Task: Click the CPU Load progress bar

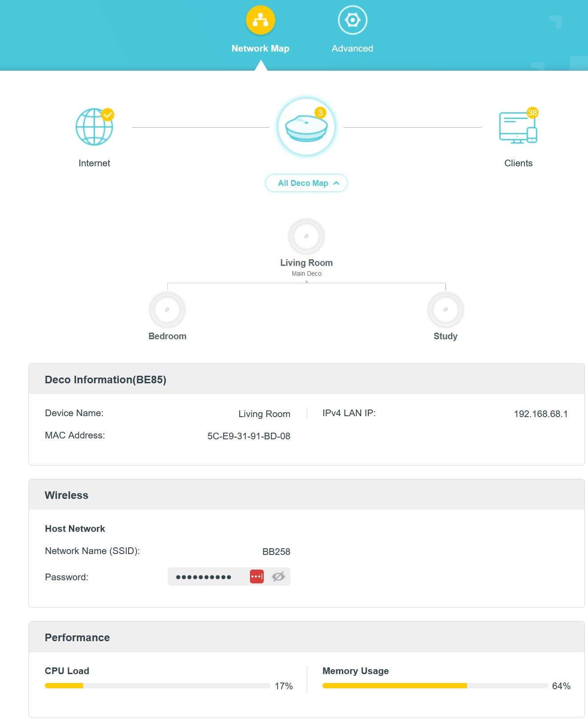Action: click(157, 686)
